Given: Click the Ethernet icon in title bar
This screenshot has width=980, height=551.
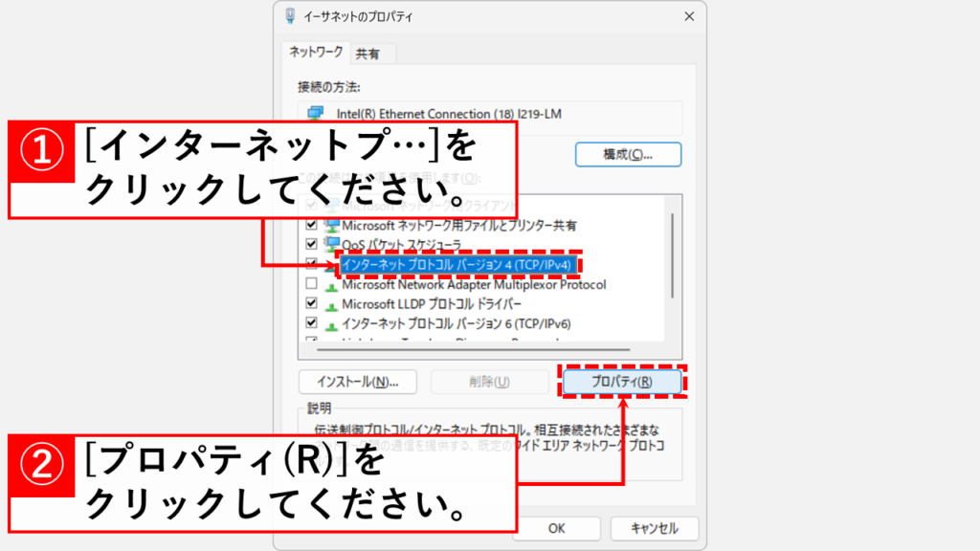Looking at the screenshot, I should click(x=290, y=16).
